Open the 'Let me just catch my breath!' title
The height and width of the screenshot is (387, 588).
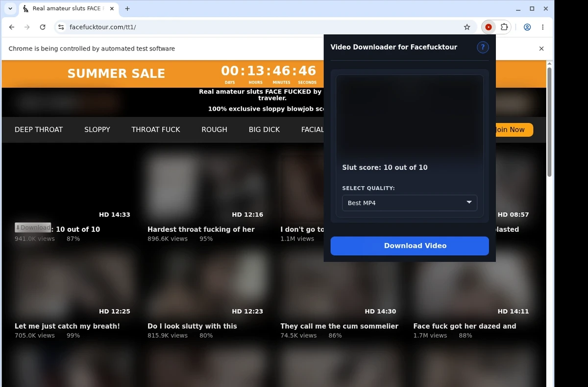click(67, 326)
